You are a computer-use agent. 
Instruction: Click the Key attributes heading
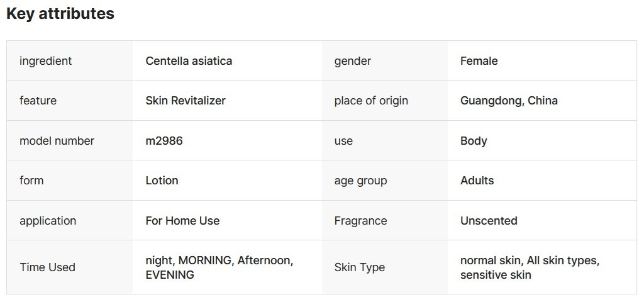tap(60, 14)
